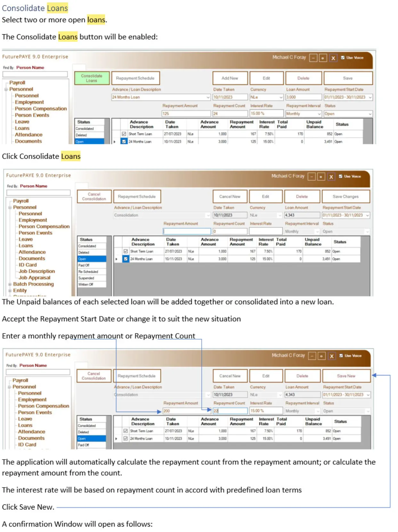Toggle 24 Months Loan checkbox in bottom screenshot
398x532 pixels.
(126, 438)
